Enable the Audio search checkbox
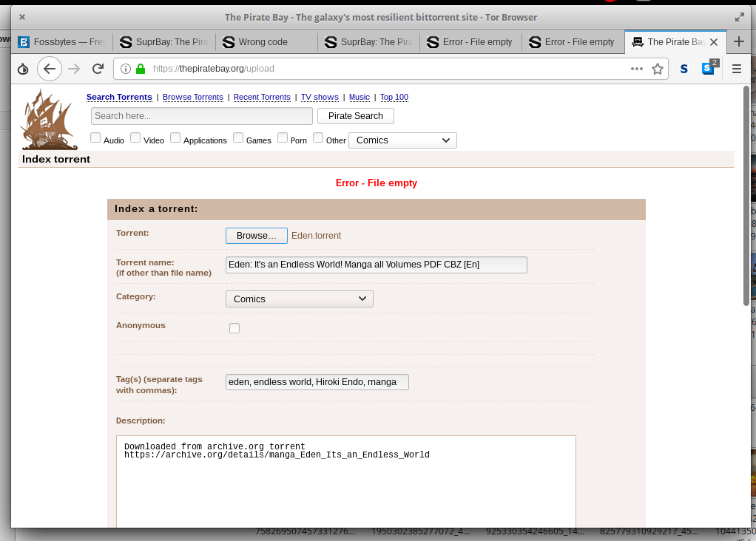756x541 pixels. point(95,137)
